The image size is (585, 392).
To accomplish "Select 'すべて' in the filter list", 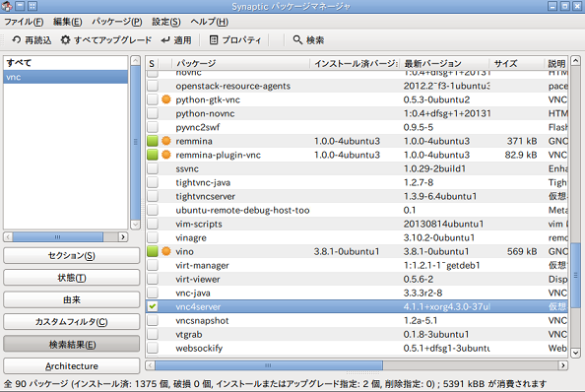I will click(66, 63).
